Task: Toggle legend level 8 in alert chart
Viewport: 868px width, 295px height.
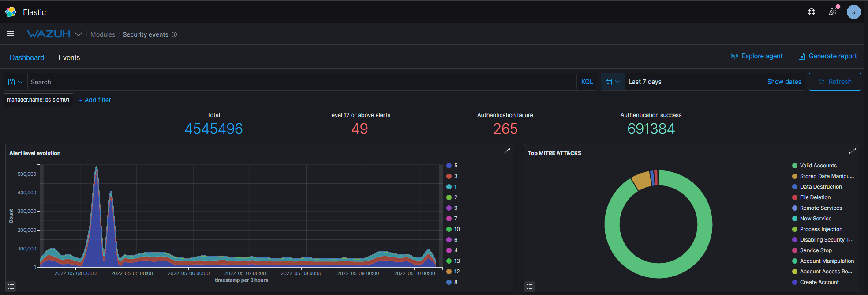Action: 452,282
